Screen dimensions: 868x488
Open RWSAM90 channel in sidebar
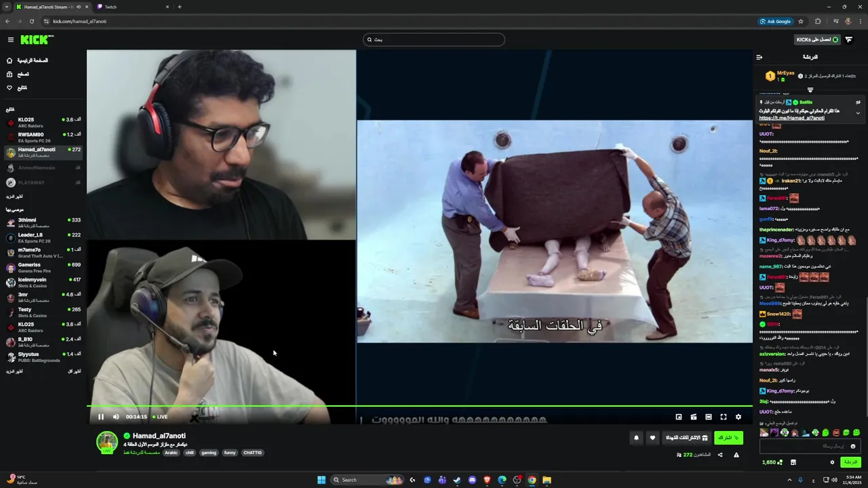[x=43, y=138]
